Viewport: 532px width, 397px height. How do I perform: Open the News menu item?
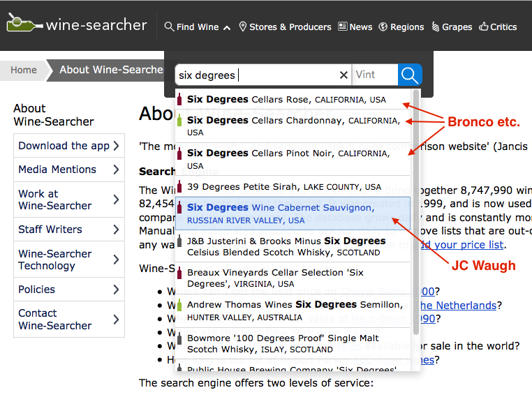355,27
